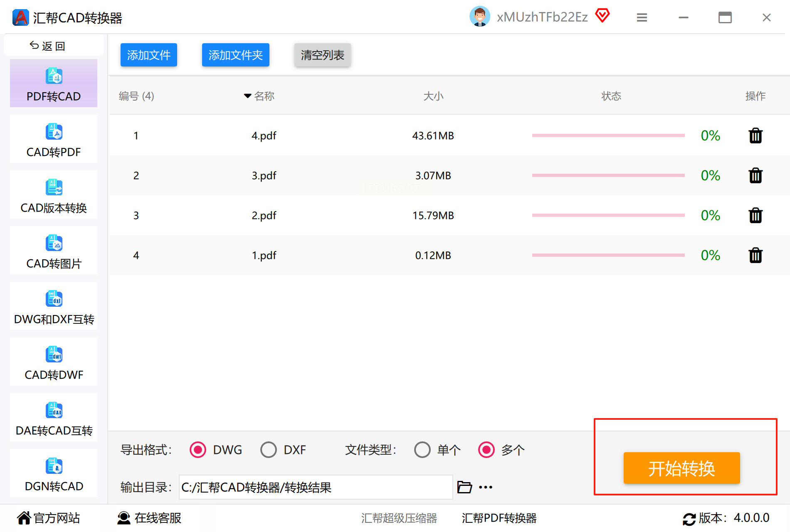
Task: Check for updates via refresh icon
Action: [689, 519]
